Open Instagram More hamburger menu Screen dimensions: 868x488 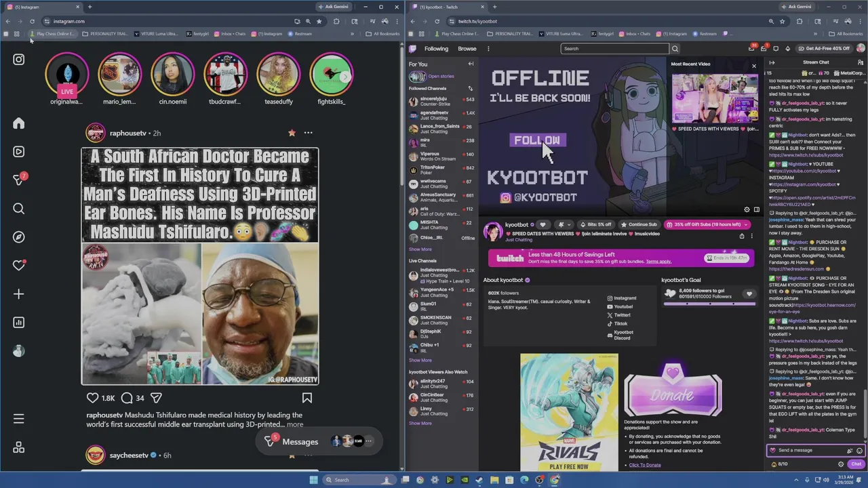(x=19, y=419)
